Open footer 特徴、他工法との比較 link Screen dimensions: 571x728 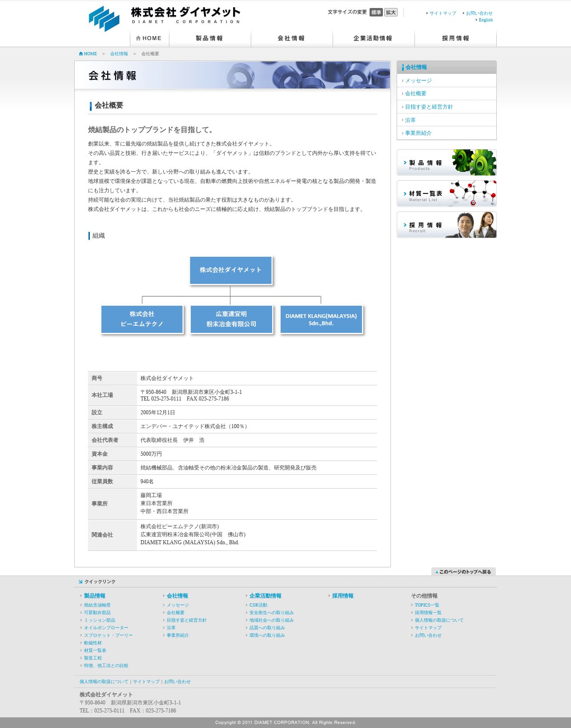click(x=106, y=666)
